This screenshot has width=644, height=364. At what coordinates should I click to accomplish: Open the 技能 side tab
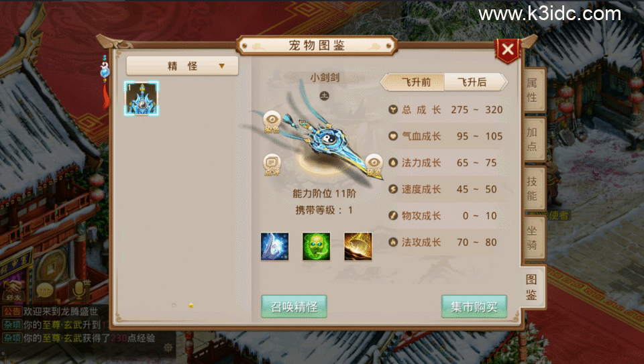(533, 189)
